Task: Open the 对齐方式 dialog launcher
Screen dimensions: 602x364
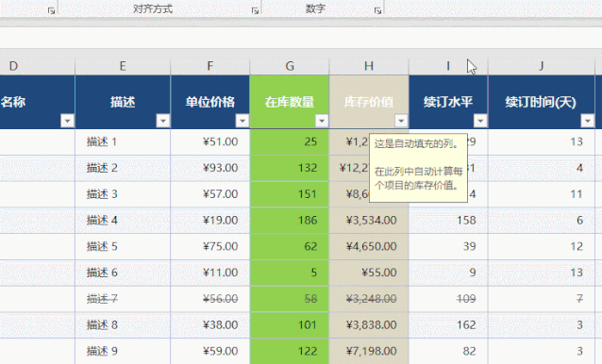Action: 255,10
